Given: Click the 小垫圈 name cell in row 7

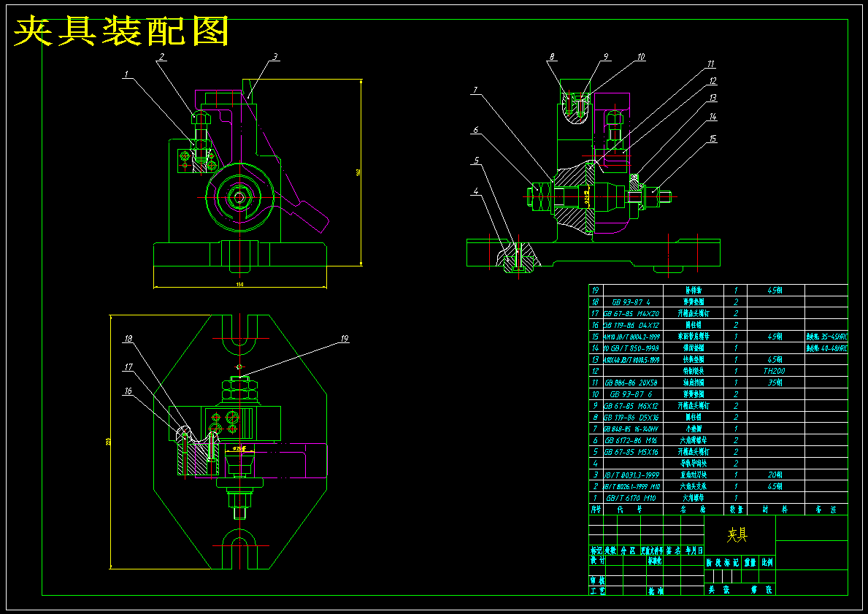Looking at the screenshot, I should pos(693,429).
